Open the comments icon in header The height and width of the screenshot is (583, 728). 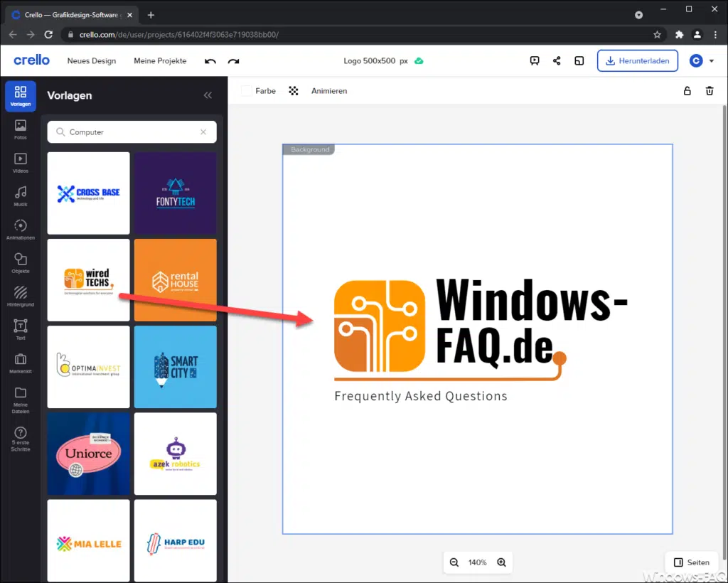tap(535, 61)
